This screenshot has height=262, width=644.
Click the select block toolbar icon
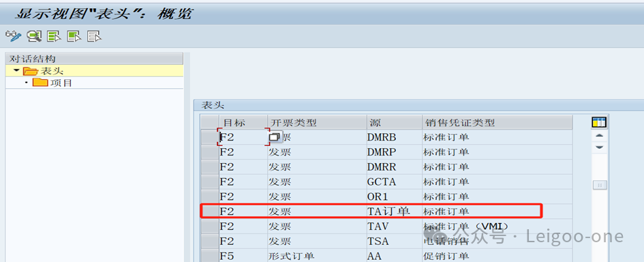(74, 36)
